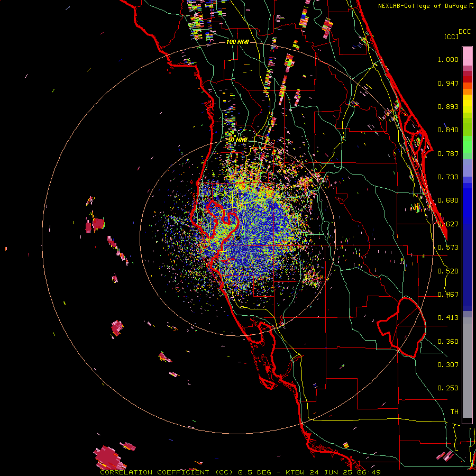The width and height of the screenshot is (476, 476).
Task: Click the 0.573 color scale value
Action: tap(448, 248)
